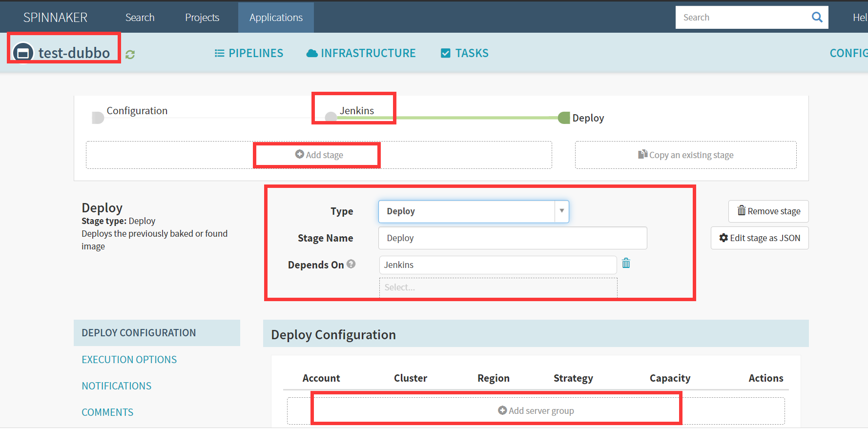
Task: Click the Stage Name input field
Action: pos(513,238)
